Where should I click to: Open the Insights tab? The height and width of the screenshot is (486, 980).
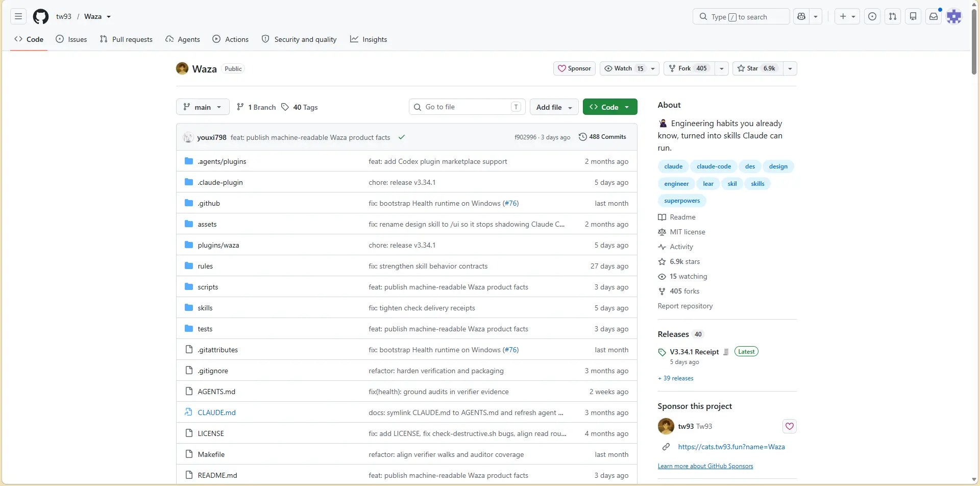pos(369,39)
